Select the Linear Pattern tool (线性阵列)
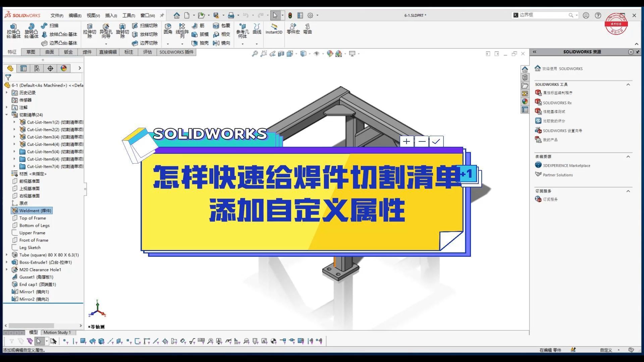 point(182,31)
